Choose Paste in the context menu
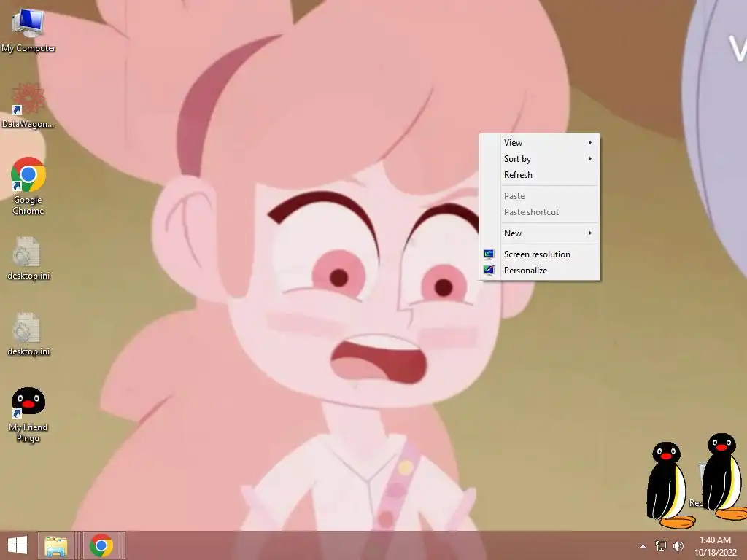 pos(539,195)
